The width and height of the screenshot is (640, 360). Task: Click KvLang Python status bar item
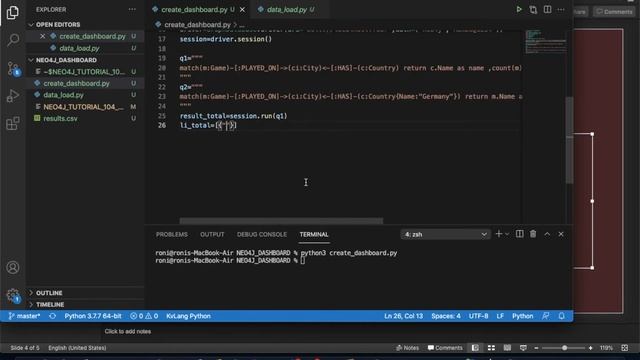coord(188,316)
